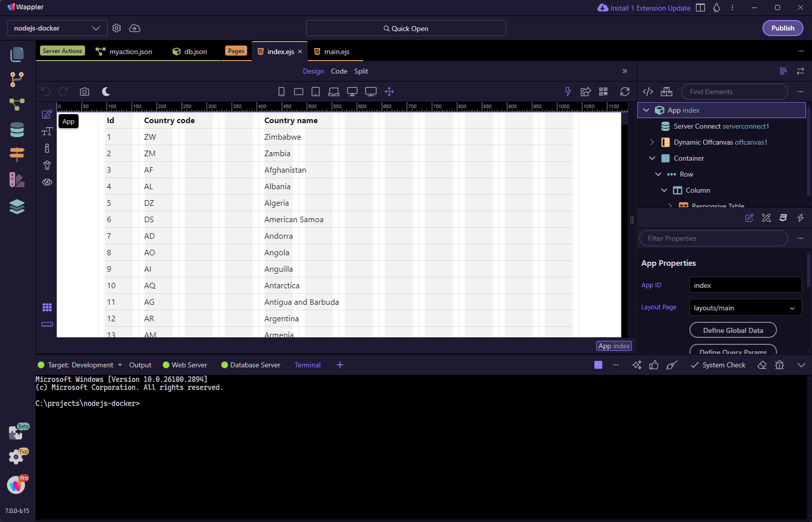Switch to Split view

(x=361, y=71)
